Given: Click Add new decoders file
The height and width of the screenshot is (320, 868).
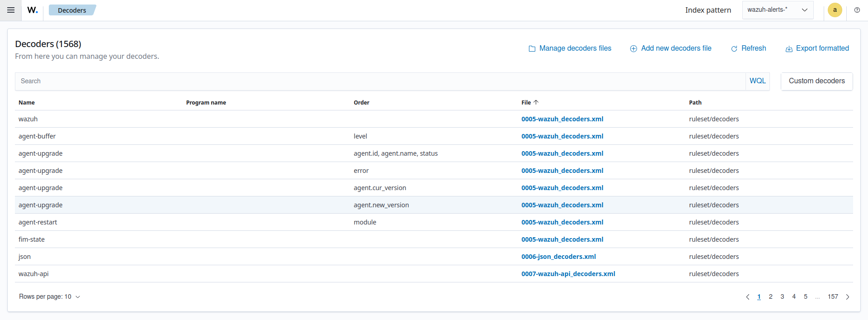Looking at the screenshot, I should [x=671, y=48].
